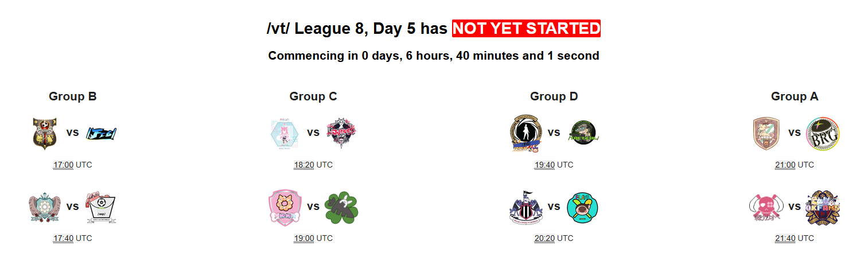Click the 21:40 UTC kickoff time
Viewport: 868px width, 257px height.
click(x=795, y=238)
